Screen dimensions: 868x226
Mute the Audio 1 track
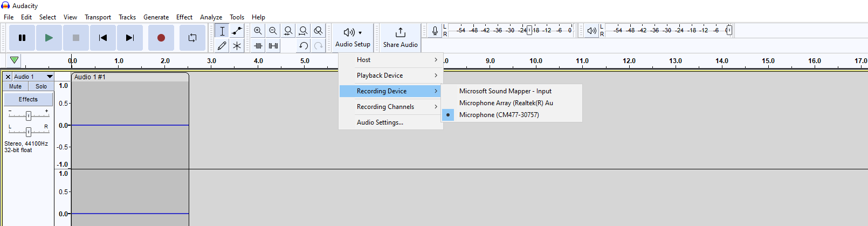click(16, 86)
